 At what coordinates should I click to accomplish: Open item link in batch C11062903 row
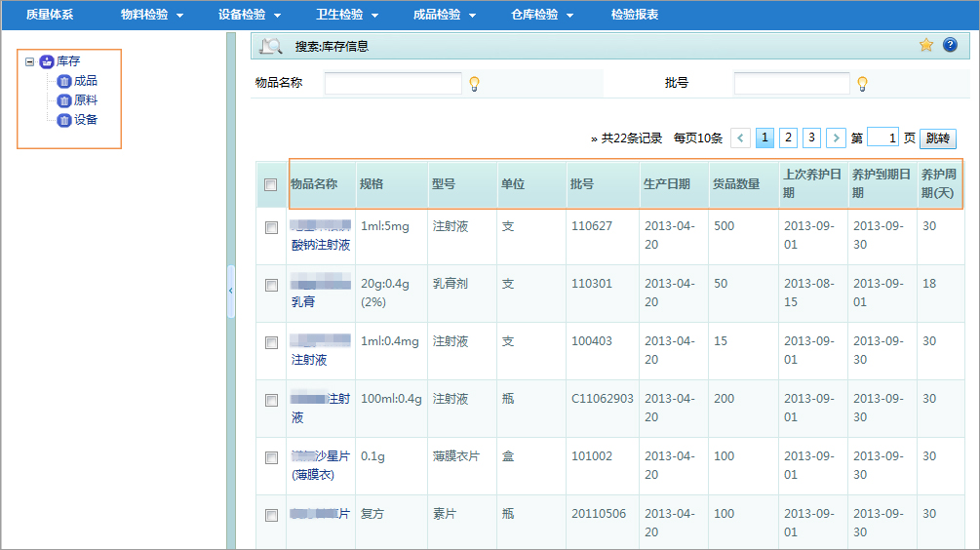(320, 409)
